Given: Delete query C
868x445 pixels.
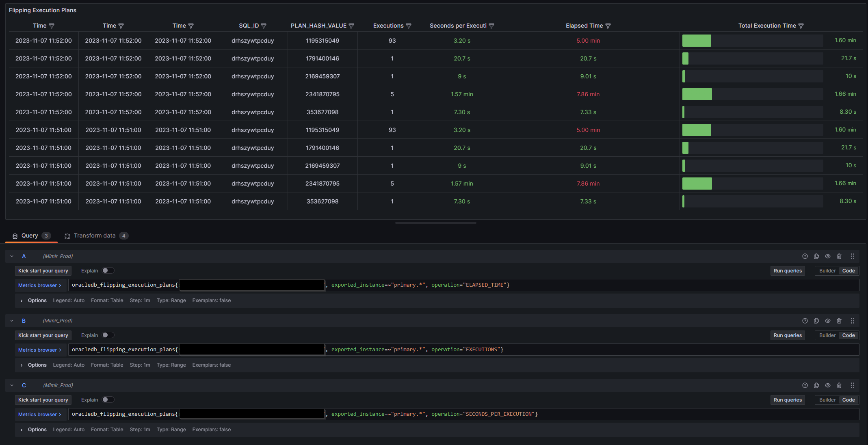Looking at the screenshot, I should tap(839, 385).
